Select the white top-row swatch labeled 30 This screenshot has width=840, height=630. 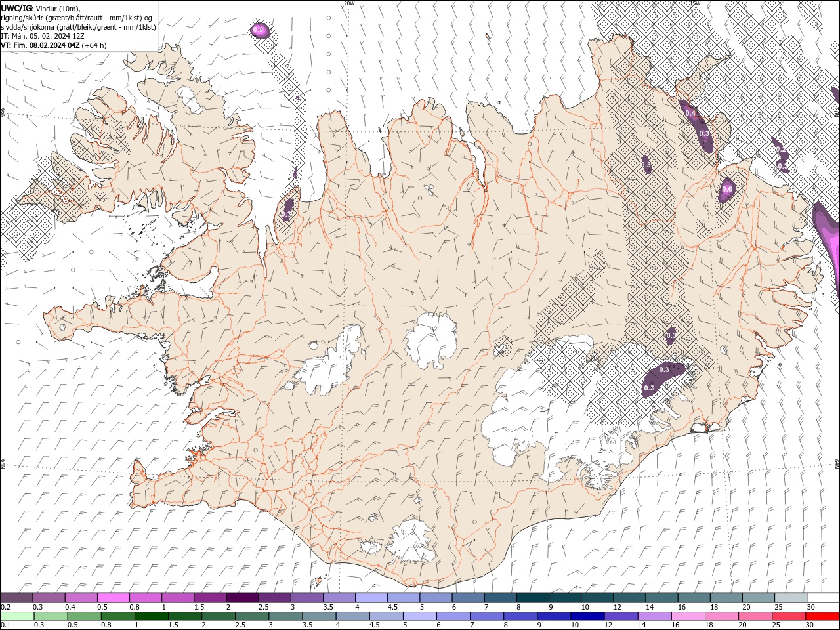pyautogui.click(x=823, y=598)
